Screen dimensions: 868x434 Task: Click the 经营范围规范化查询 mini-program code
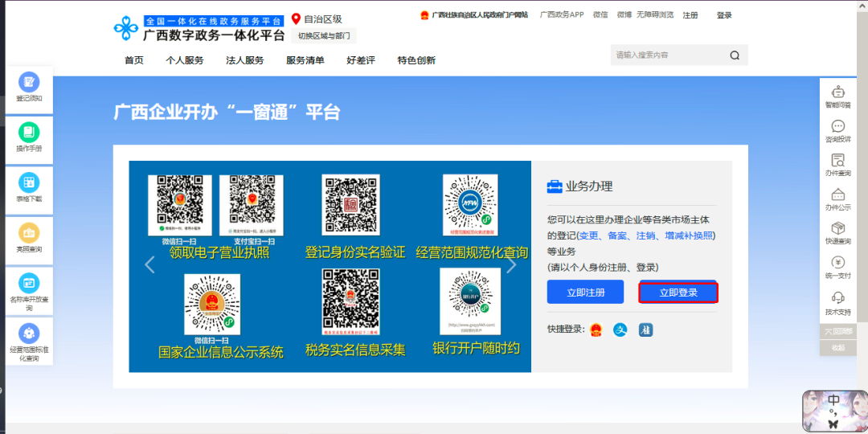470,205
